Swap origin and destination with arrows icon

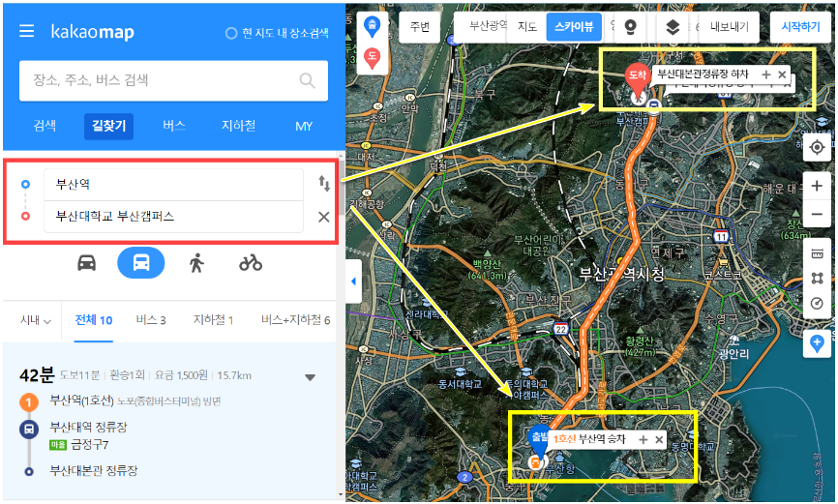pos(324,184)
